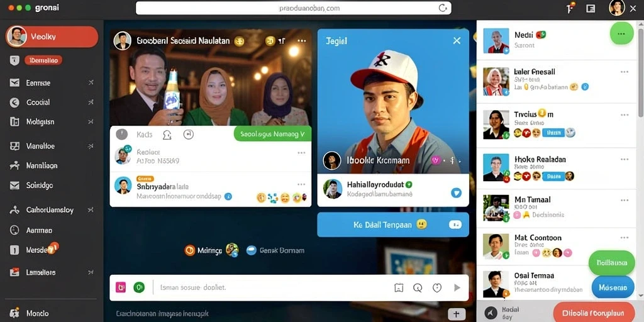Click the Ke Daall Tenpaan button
This screenshot has height=322, width=644.
click(x=393, y=225)
